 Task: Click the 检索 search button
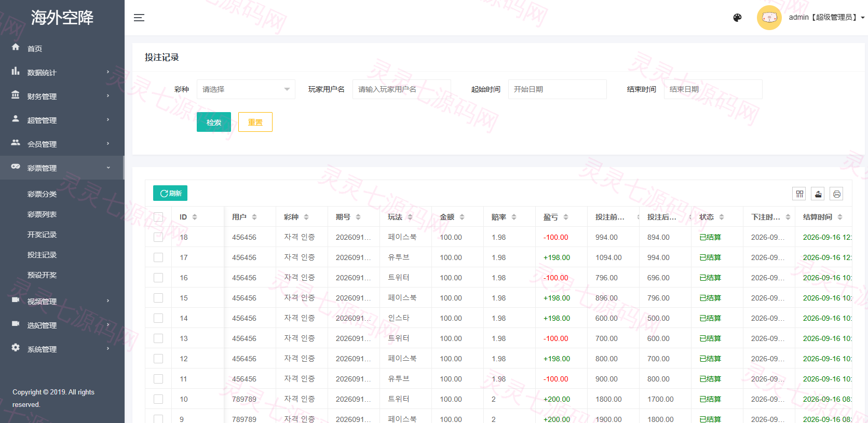click(x=214, y=122)
